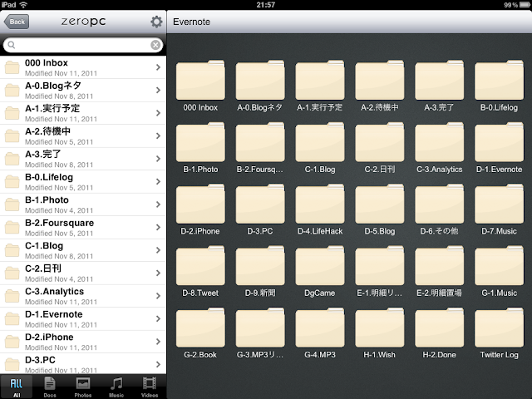Open the DgCame folder icon

pos(320,266)
